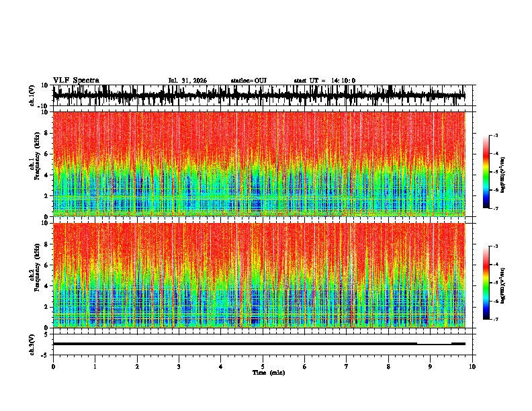Click the "start UT = 14:10:0" header text
The height and width of the screenshot is (411, 532).
pos(324,81)
